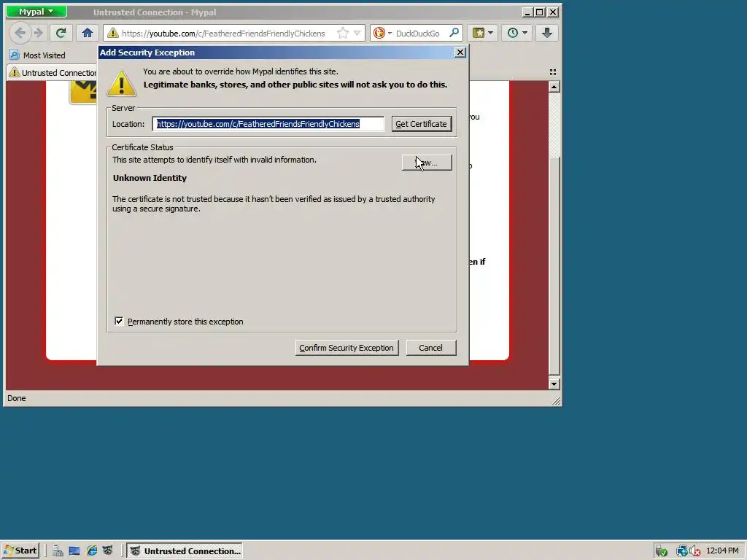The height and width of the screenshot is (560, 747).
Task: Expand the History button dropdown arrow
Action: pyautogui.click(x=525, y=33)
